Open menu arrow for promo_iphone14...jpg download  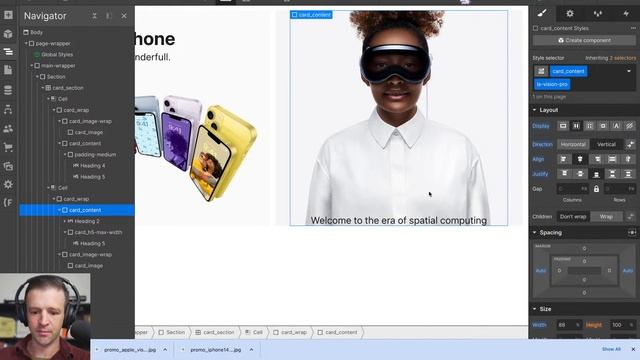(x=251, y=350)
